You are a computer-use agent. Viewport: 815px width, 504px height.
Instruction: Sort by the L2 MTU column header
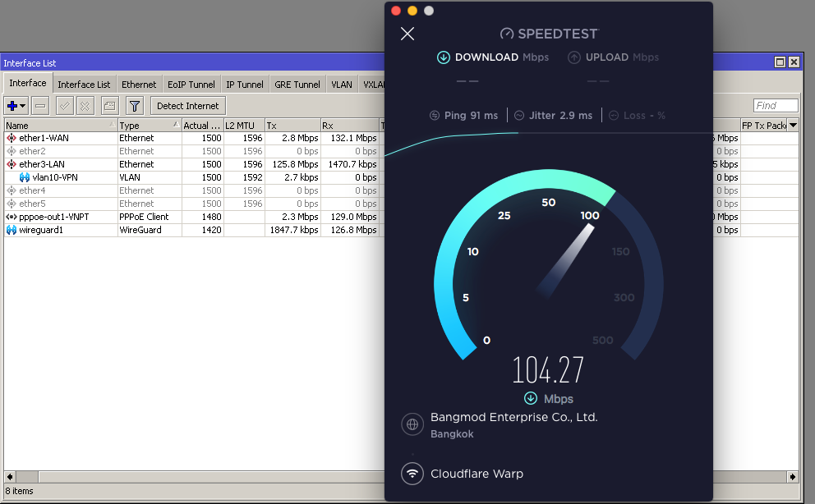coord(244,125)
